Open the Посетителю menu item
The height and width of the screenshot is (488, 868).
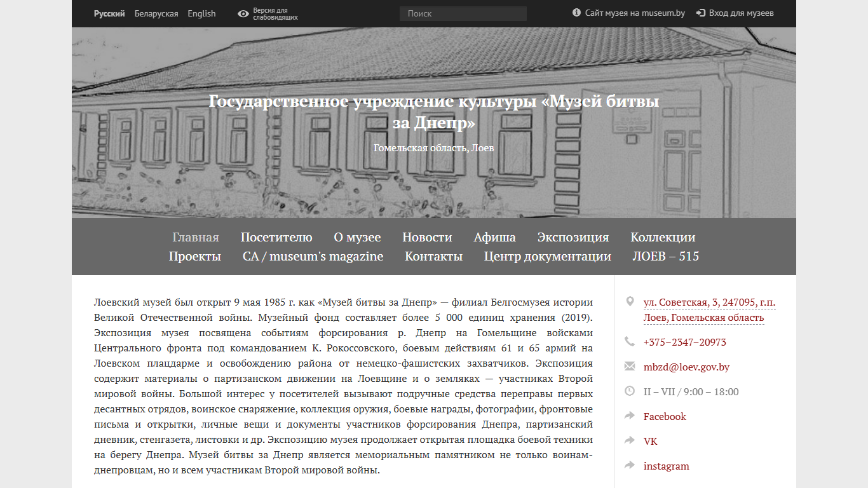276,238
